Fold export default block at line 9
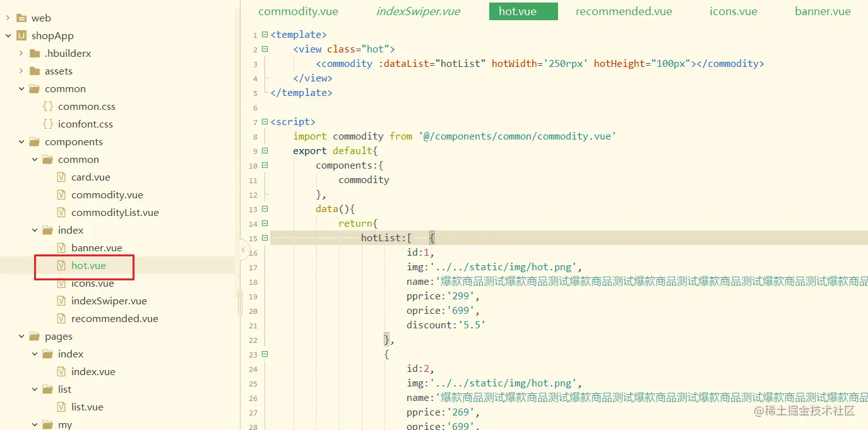This screenshot has height=430, width=868. pos(265,151)
